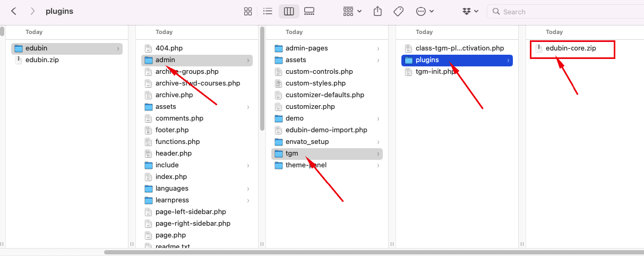Expand edubin folder via its chevron
The image size is (644, 256).
point(117,48)
